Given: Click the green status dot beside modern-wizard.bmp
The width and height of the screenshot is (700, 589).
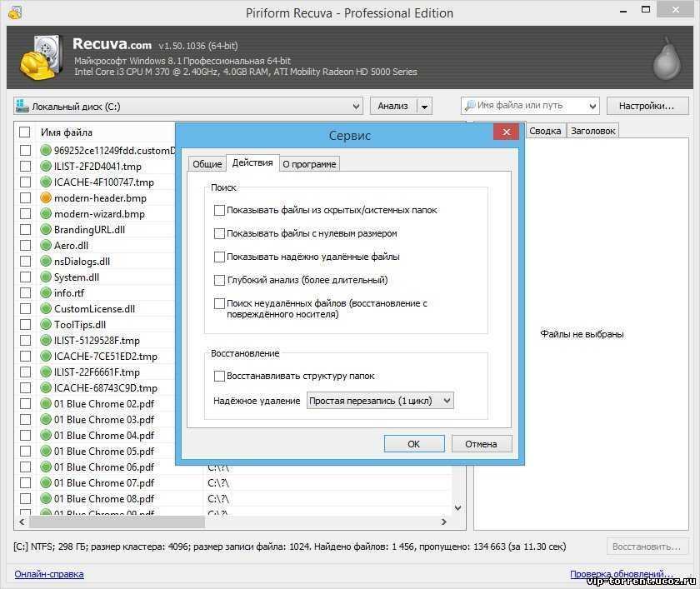Looking at the screenshot, I should coord(46,214).
